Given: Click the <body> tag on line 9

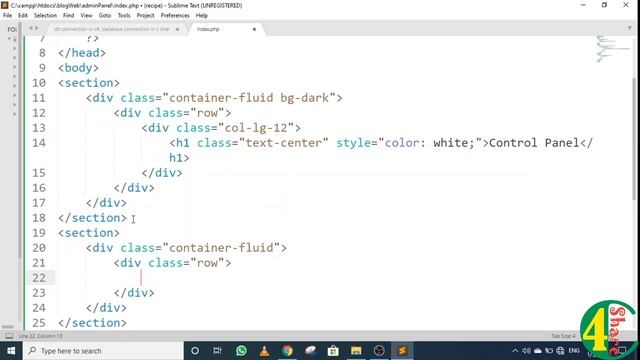Looking at the screenshot, I should click(78, 68).
